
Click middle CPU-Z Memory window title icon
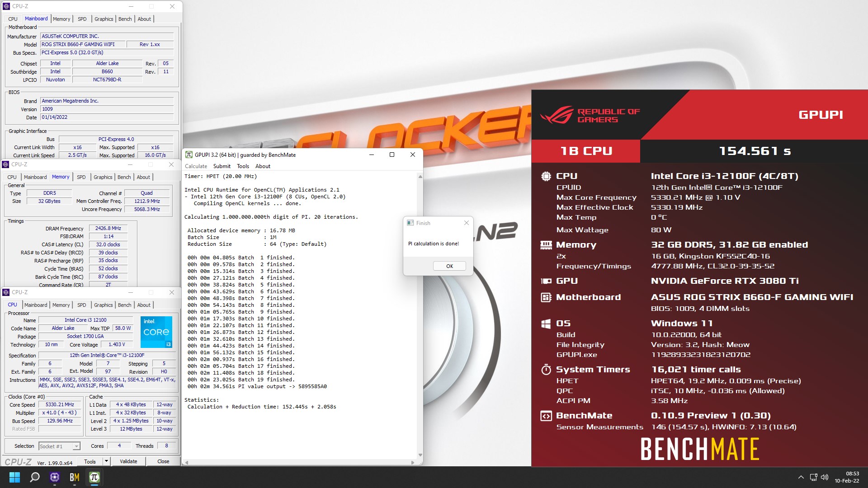(5, 164)
